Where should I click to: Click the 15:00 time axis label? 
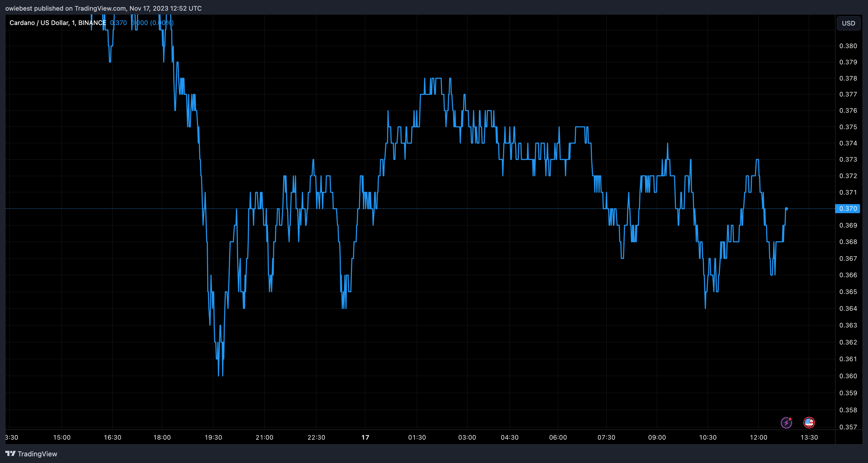click(62, 437)
